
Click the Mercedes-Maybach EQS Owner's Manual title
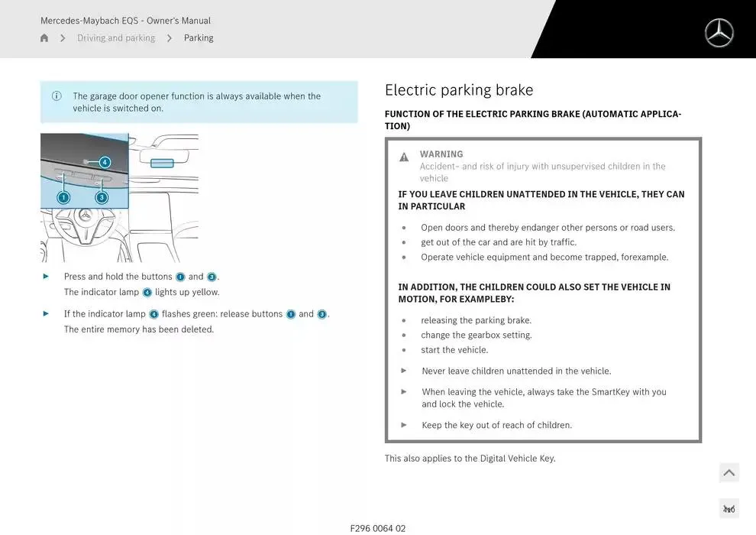pos(125,21)
